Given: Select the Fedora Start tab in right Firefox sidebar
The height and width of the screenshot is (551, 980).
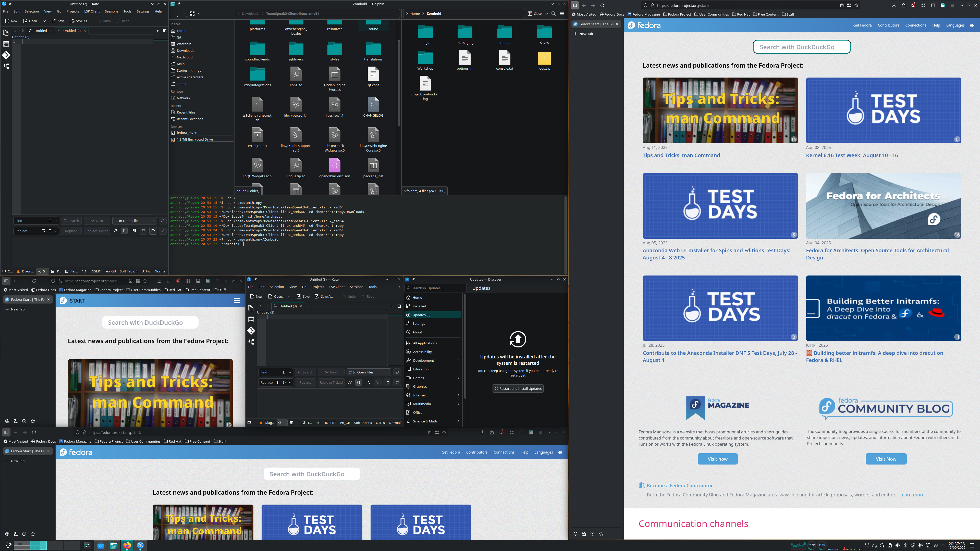Looking at the screenshot, I should [x=596, y=24].
